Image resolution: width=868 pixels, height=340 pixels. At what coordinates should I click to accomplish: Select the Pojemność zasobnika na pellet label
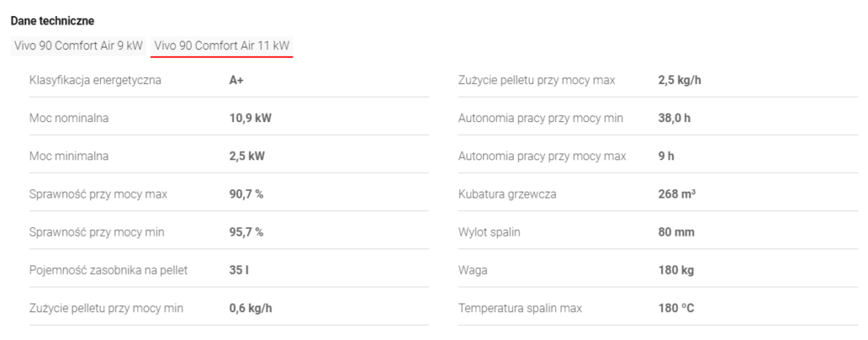click(x=107, y=271)
